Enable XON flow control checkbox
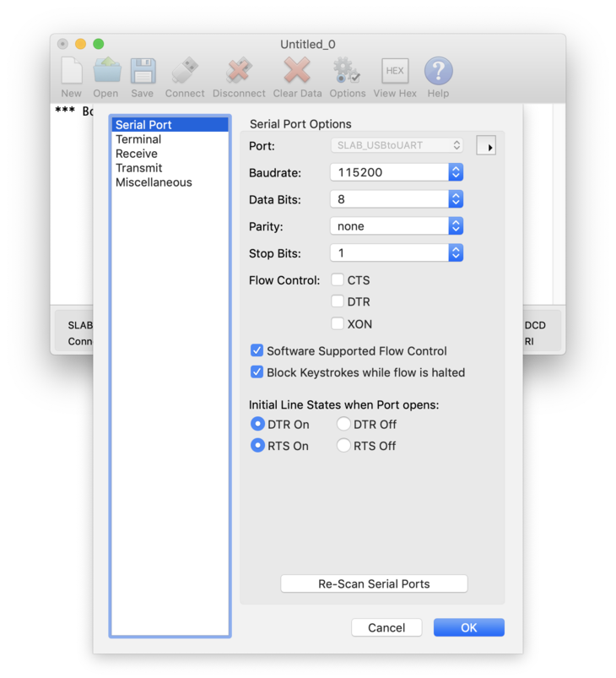This screenshot has width=616, height=678. point(338,323)
